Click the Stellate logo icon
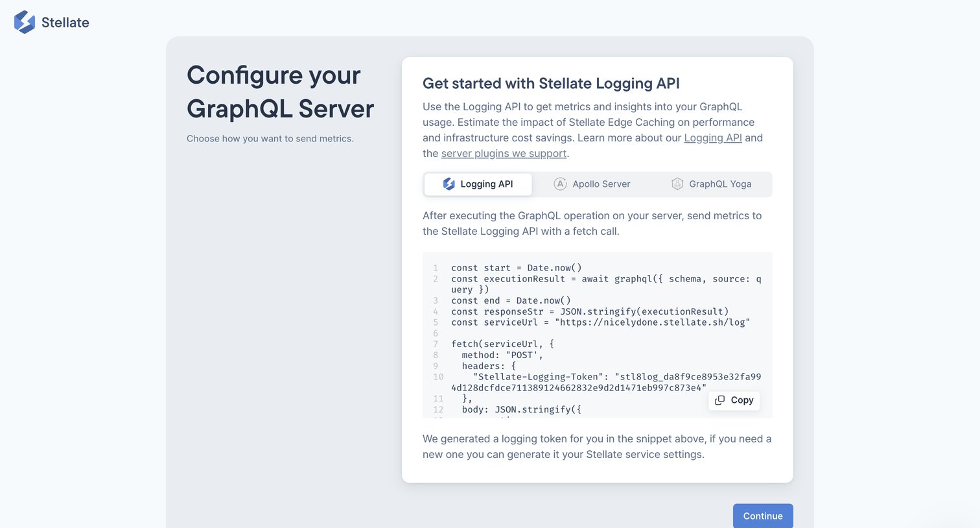The height and width of the screenshot is (528, 980). pos(25,22)
